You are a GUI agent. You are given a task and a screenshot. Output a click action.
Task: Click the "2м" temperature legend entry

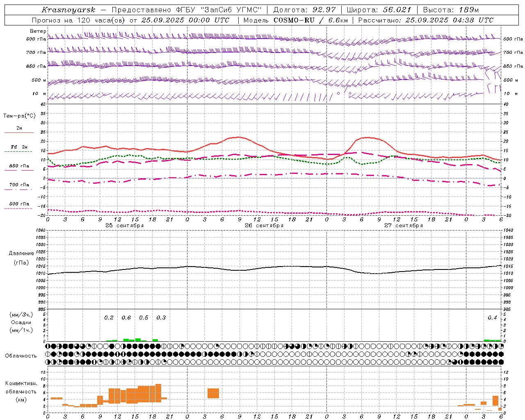coord(19,128)
